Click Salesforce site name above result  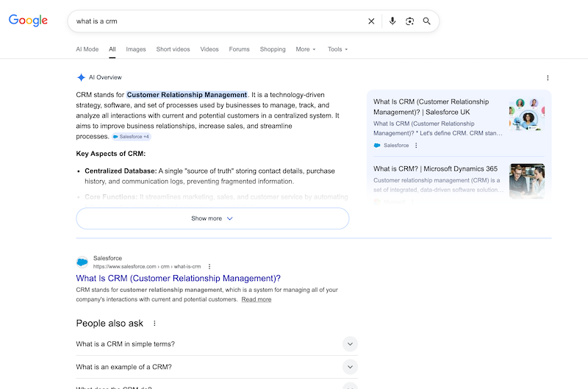(x=107, y=258)
